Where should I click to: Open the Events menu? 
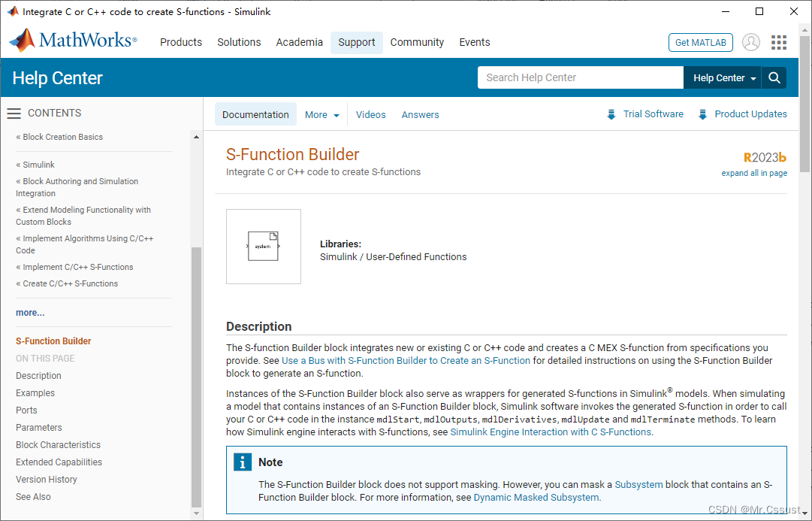pos(475,43)
